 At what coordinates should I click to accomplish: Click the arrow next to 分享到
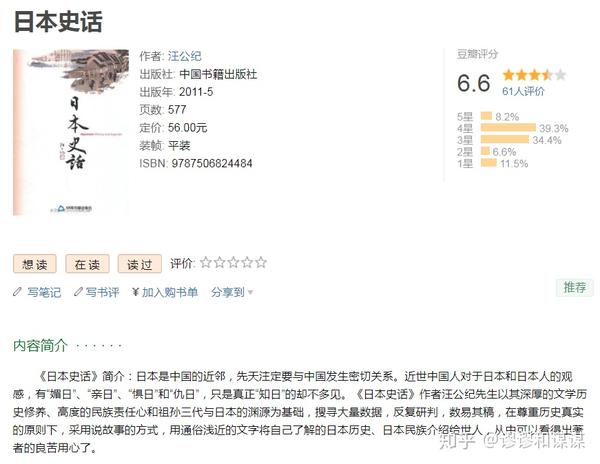point(250,293)
